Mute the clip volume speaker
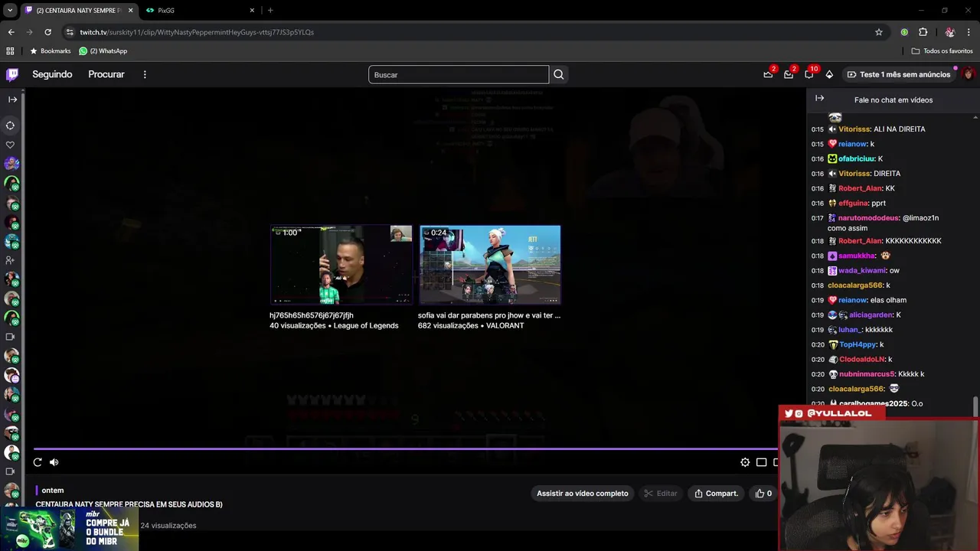Image resolution: width=980 pixels, height=551 pixels. [x=54, y=462]
